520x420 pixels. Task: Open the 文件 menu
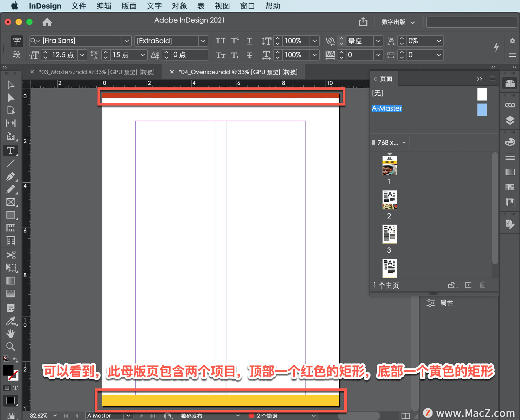[x=79, y=6]
